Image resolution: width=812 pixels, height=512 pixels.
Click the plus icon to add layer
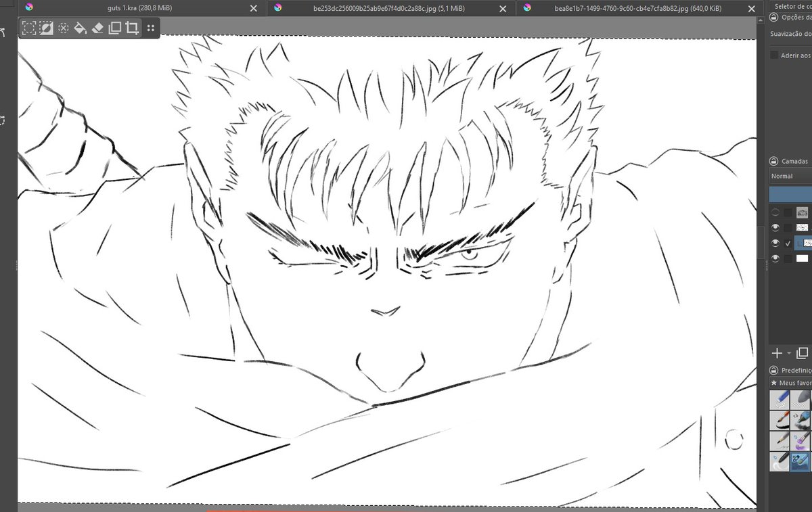777,353
